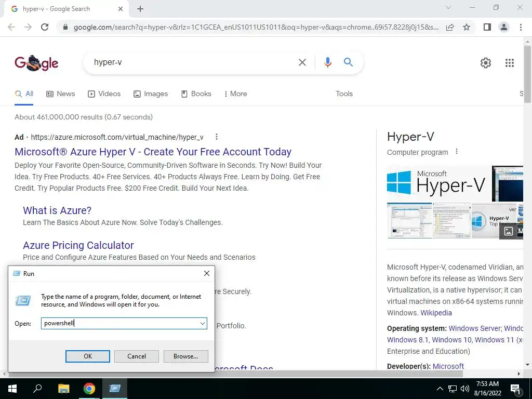
Task: Cancel the Run dialog
Action: pyautogui.click(x=137, y=356)
